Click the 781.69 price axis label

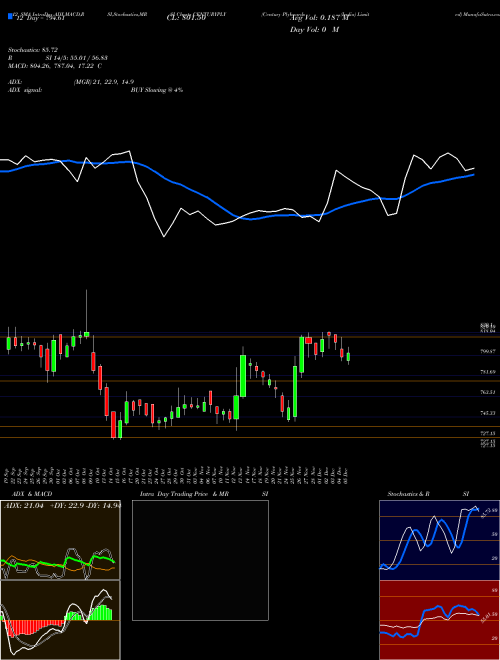pyautogui.click(x=488, y=372)
